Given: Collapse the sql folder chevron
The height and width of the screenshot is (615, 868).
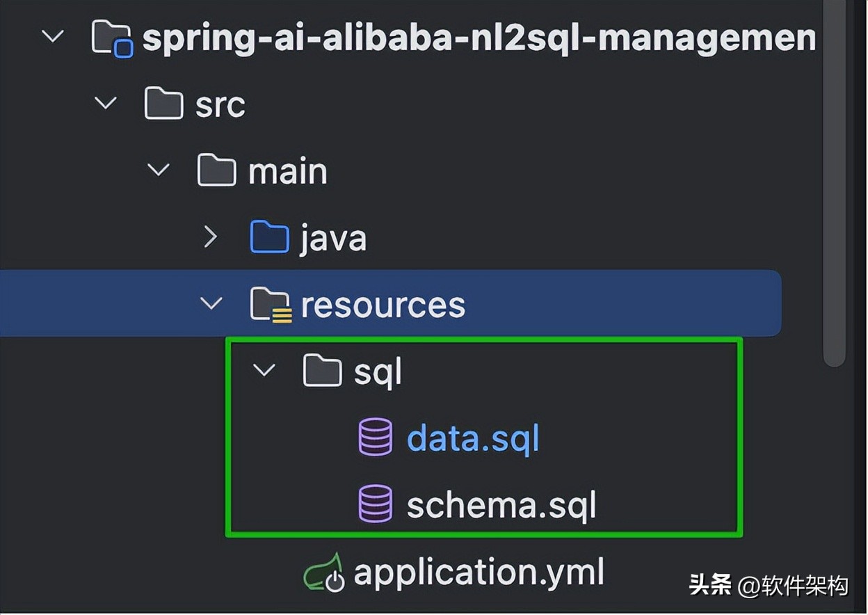Looking at the screenshot, I should click(264, 369).
